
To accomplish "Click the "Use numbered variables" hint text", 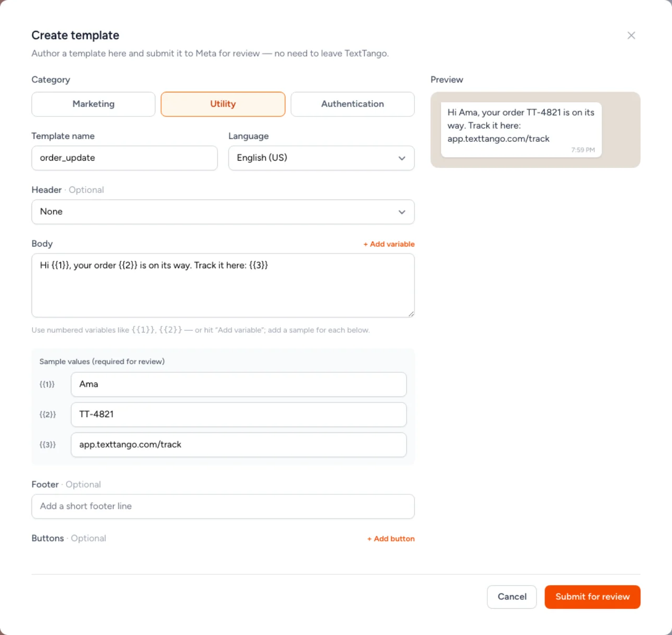I will tap(201, 330).
